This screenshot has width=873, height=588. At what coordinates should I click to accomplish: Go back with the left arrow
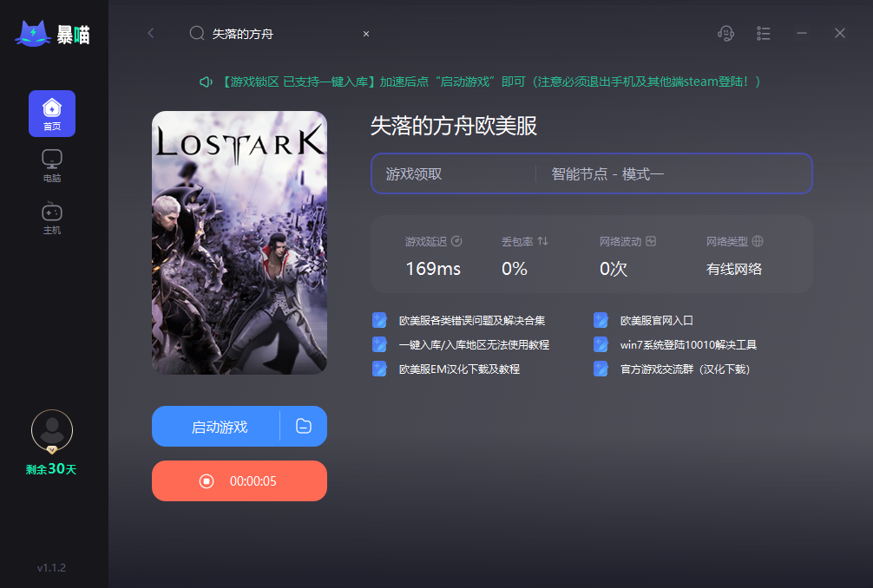[151, 33]
